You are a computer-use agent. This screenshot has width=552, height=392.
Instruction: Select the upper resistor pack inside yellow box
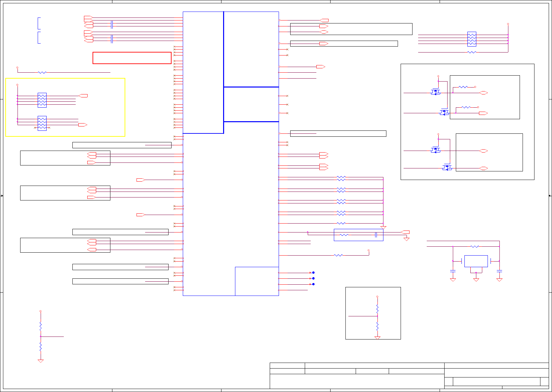click(42, 100)
